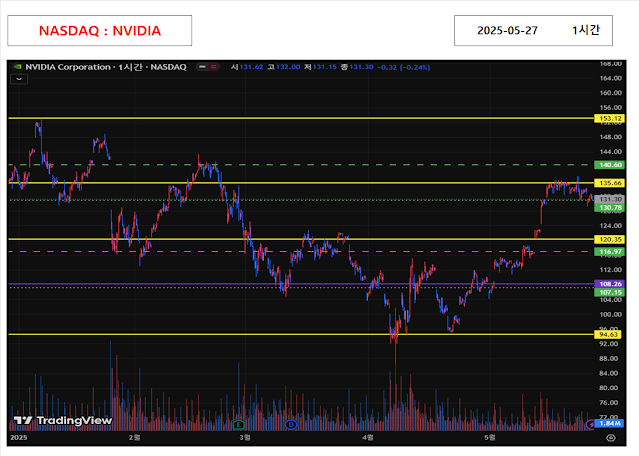Select the green dashed line at 140.60

click(301, 165)
